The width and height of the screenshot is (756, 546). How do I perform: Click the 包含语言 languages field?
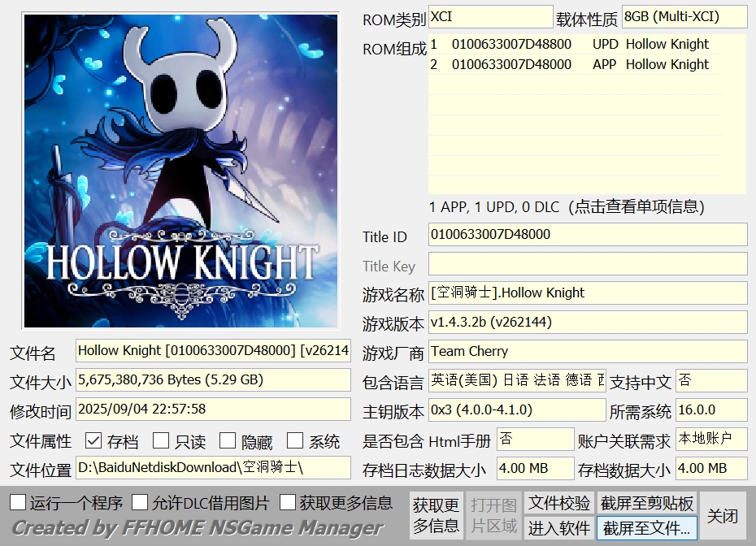coord(516,380)
